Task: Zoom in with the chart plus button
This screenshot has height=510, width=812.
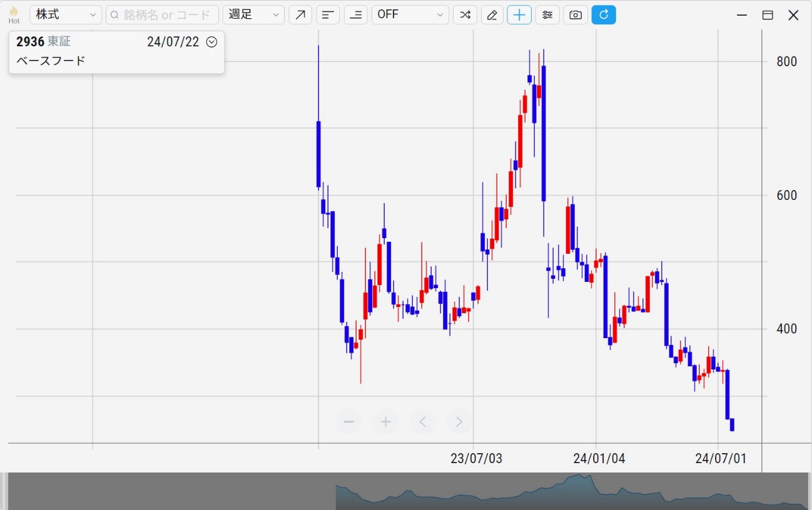Action: coord(386,422)
